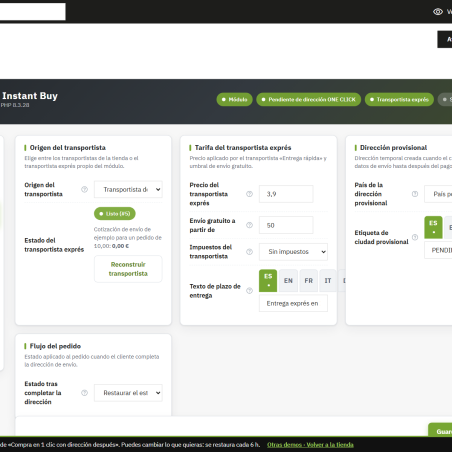
Task: Click the Dirección provisional heading
Action: point(393,147)
